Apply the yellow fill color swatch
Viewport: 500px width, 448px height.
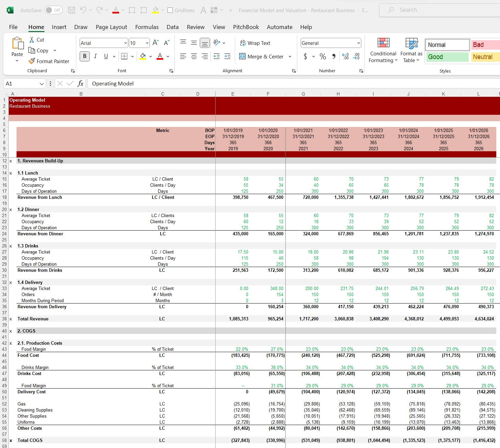coord(143,56)
